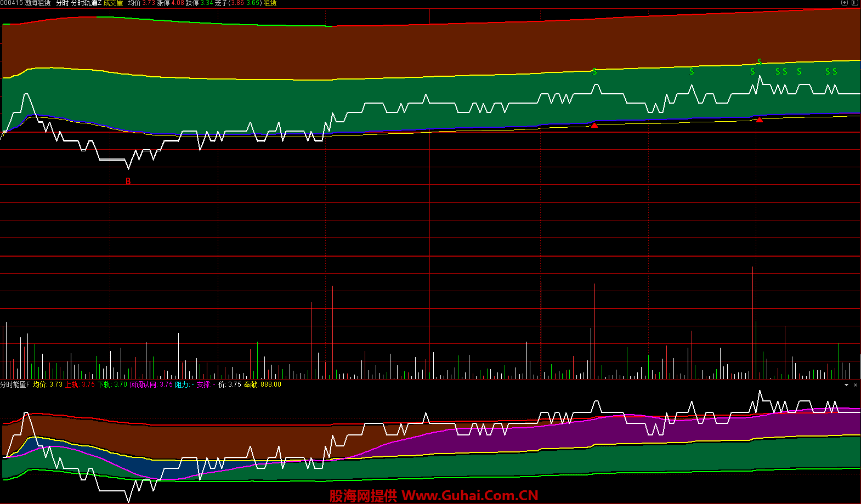
Task: Click the yellow 成交量 label
Action: 113,3
